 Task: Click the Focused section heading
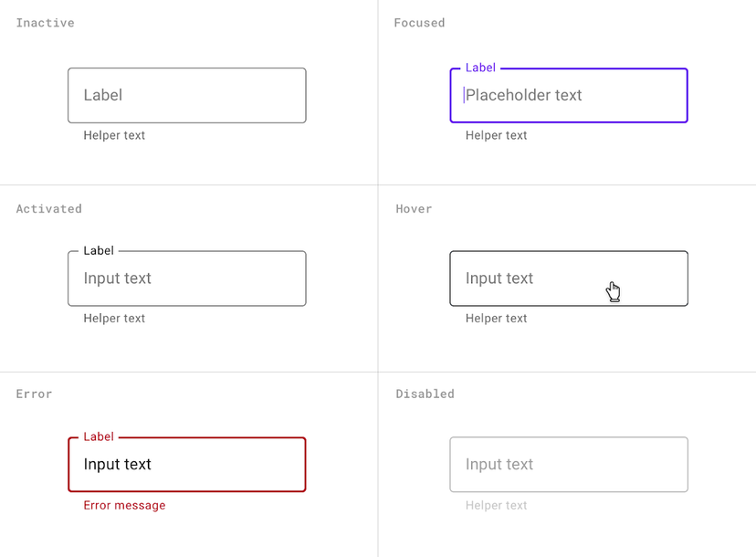point(419,22)
